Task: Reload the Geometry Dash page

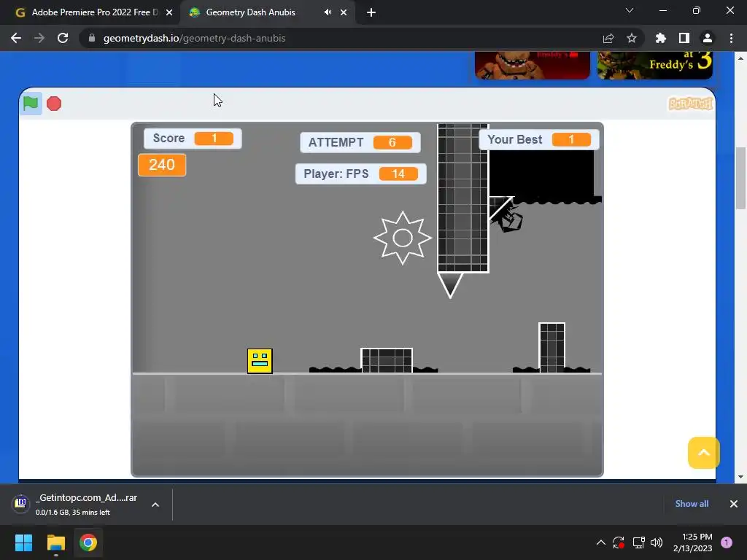Action: (x=63, y=38)
